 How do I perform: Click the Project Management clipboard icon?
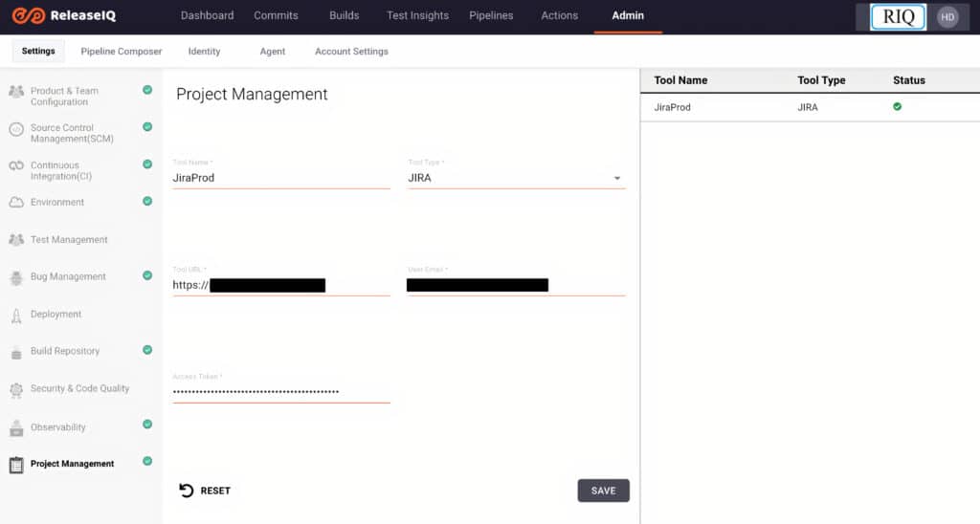tap(16, 465)
